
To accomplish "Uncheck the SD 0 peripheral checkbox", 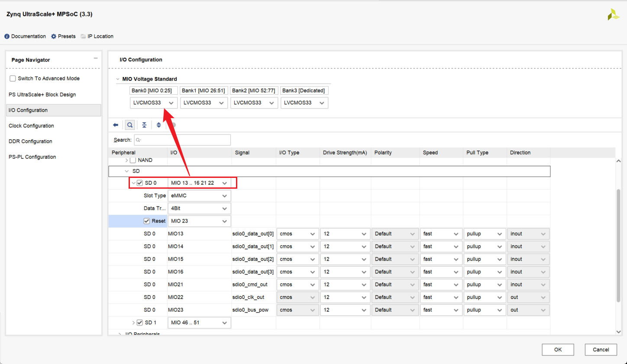I will point(140,183).
